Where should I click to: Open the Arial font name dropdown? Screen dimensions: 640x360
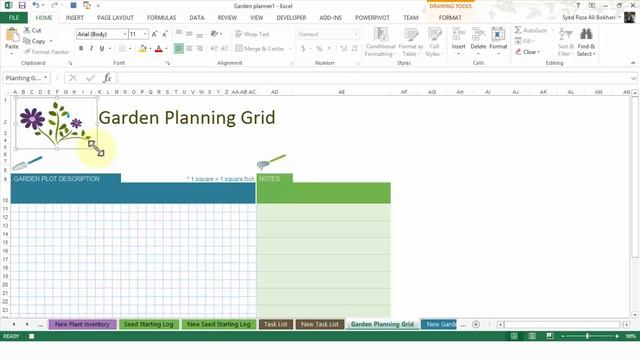[125, 34]
